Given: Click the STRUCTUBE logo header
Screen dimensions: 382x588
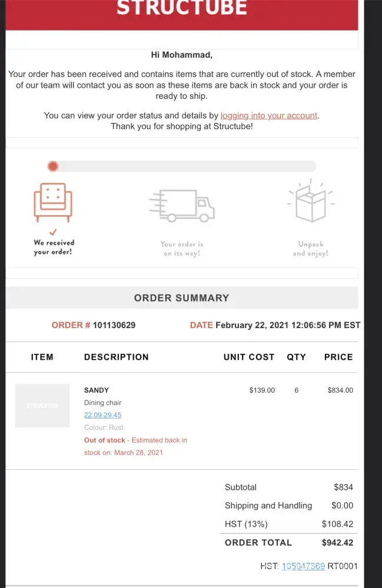Looking at the screenshot, I should (182, 9).
